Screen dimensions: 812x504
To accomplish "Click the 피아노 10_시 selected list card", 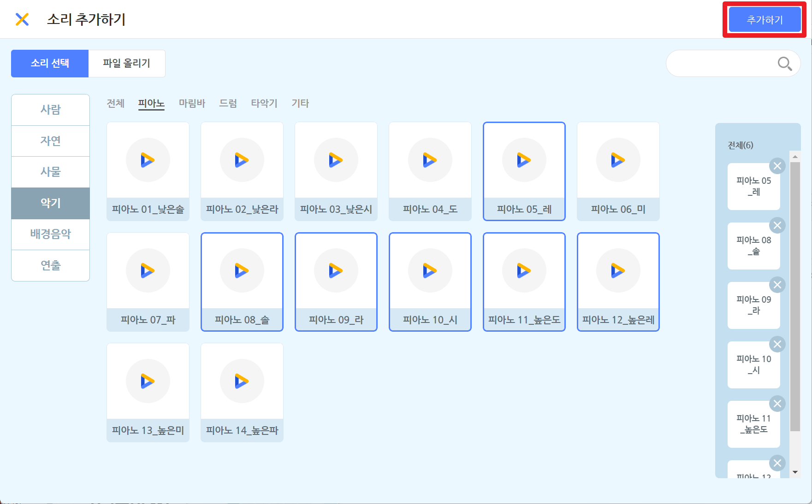I will point(753,365).
